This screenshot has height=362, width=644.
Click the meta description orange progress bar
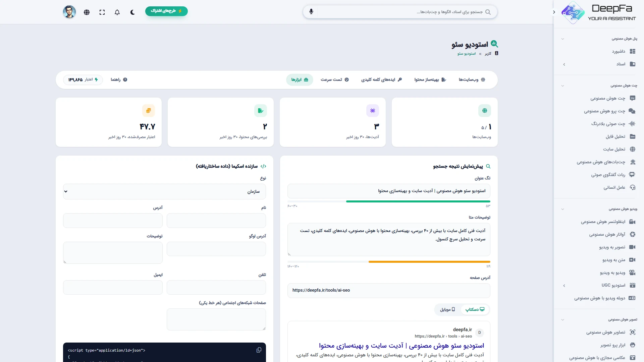tap(429, 262)
